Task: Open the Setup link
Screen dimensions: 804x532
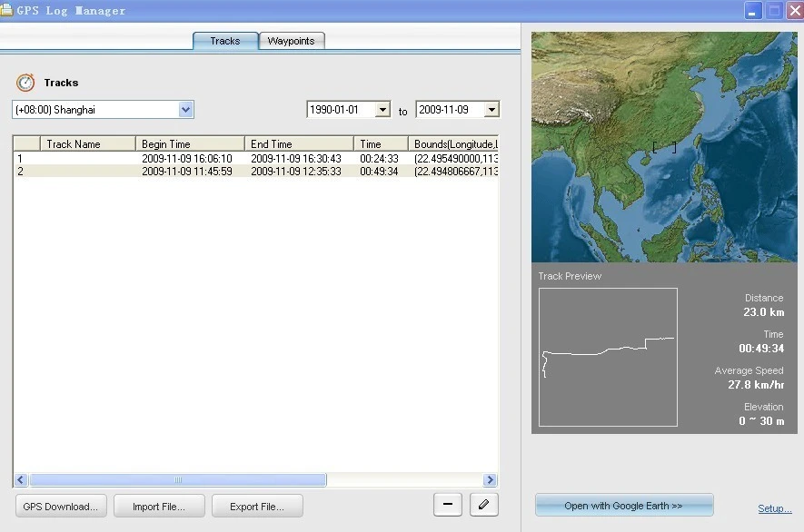Action: pos(775,508)
